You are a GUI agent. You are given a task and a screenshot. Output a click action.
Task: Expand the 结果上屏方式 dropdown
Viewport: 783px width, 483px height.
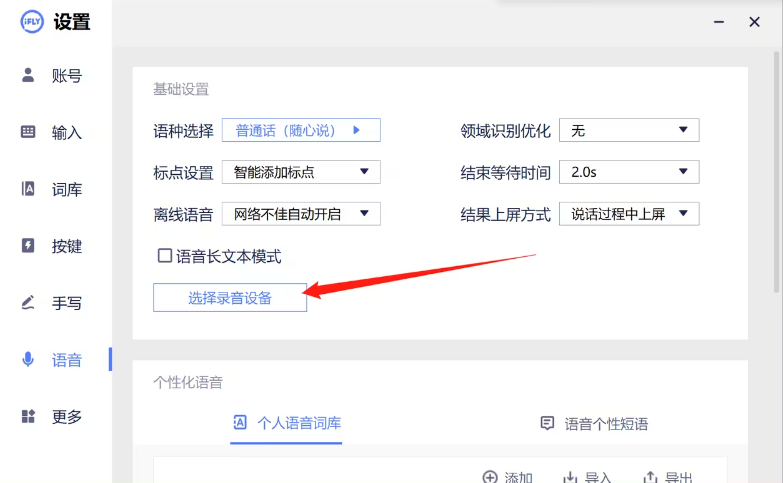click(x=629, y=214)
